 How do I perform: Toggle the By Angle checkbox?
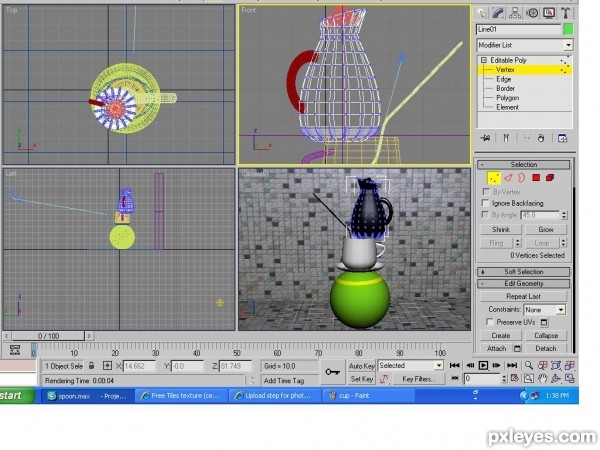coord(485,215)
